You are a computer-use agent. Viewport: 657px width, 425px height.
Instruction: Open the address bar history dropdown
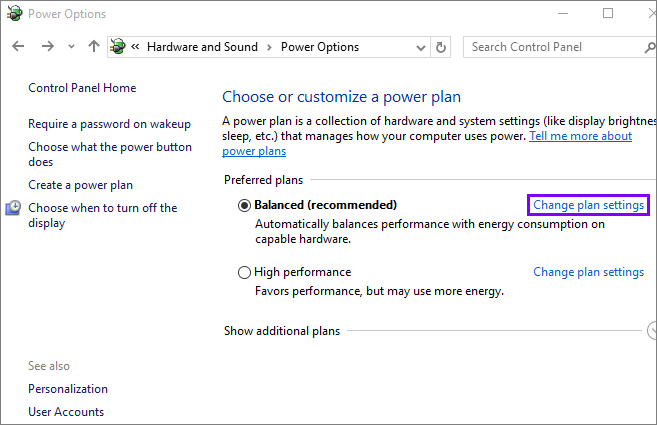420,47
